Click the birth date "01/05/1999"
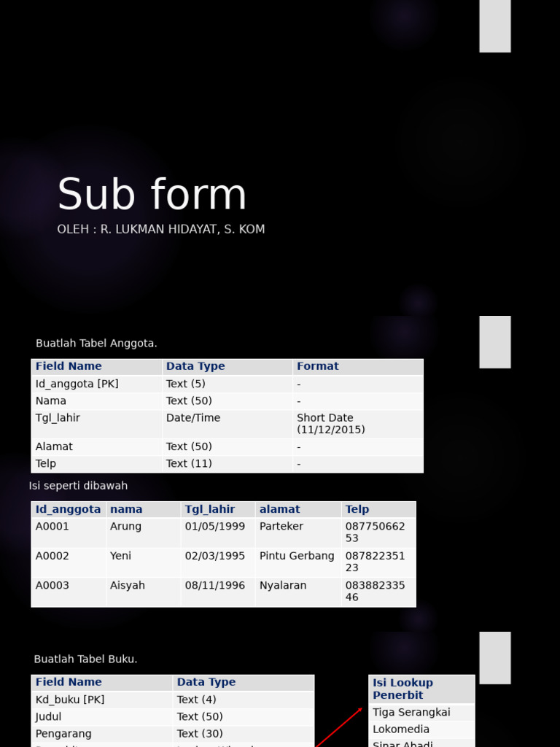560x747 pixels. (x=215, y=527)
